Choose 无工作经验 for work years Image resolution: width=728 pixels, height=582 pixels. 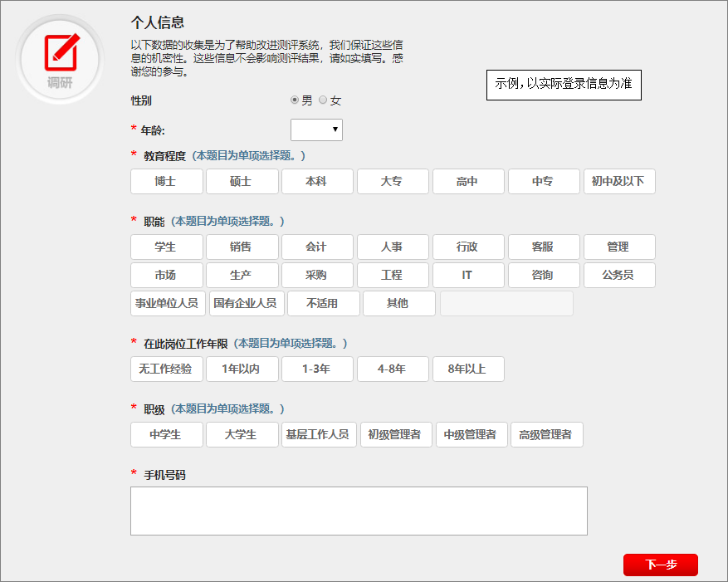167,369
